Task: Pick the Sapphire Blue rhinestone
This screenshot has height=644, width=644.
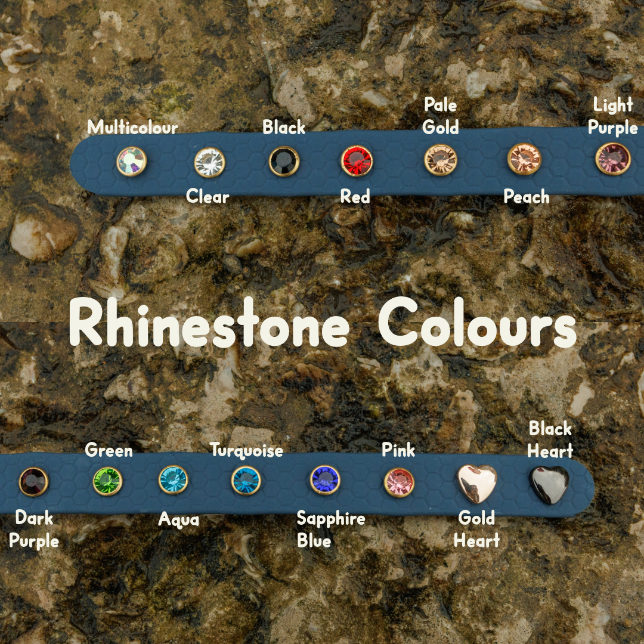Action: tap(326, 479)
